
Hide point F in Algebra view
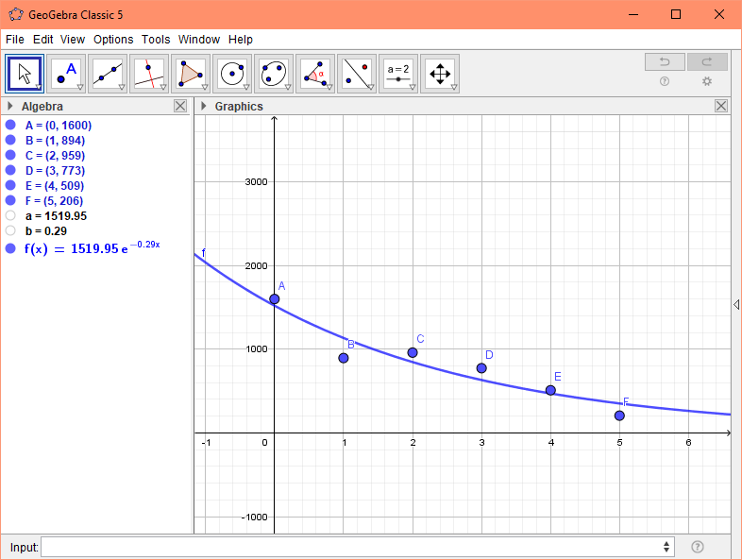tap(10, 201)
